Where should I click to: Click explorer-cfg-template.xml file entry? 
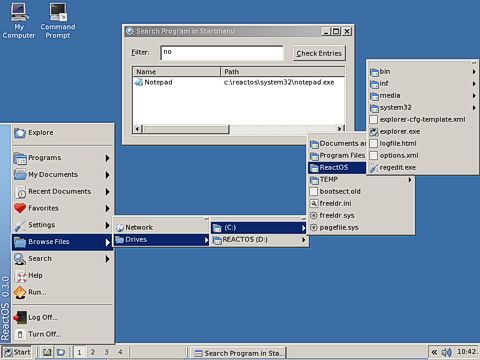click(x=423, y=120)
